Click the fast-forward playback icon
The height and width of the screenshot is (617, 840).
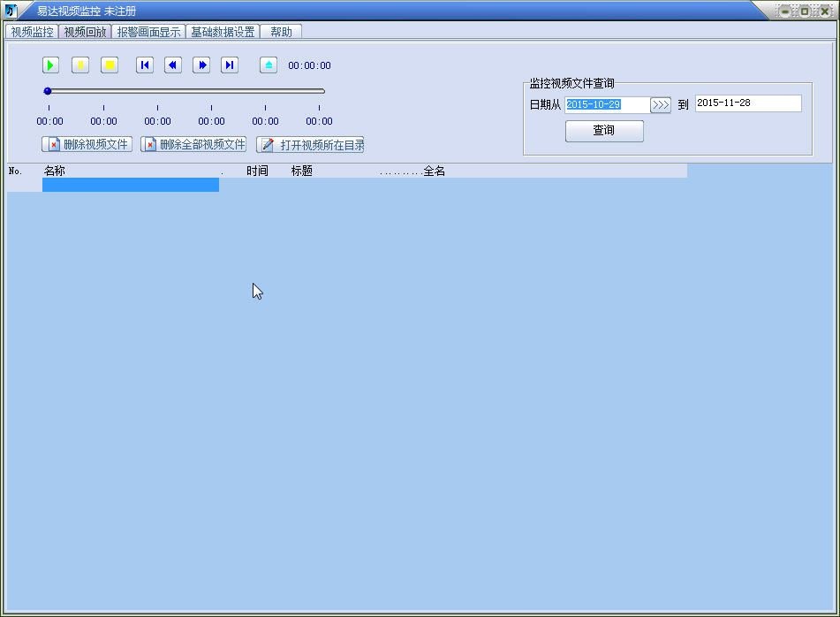tap(201, 65)
